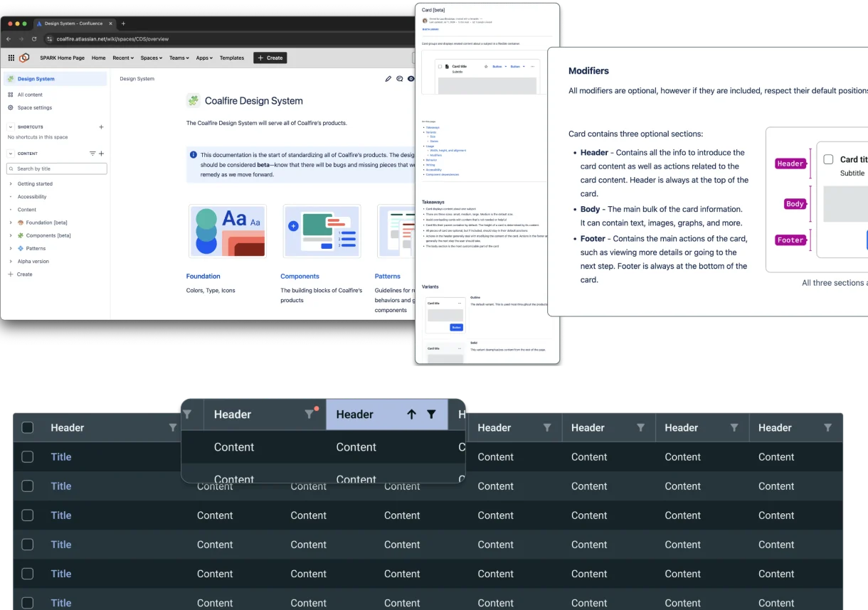
Task: Expand the Patterns tree chevron
Action: click(11, 248)
